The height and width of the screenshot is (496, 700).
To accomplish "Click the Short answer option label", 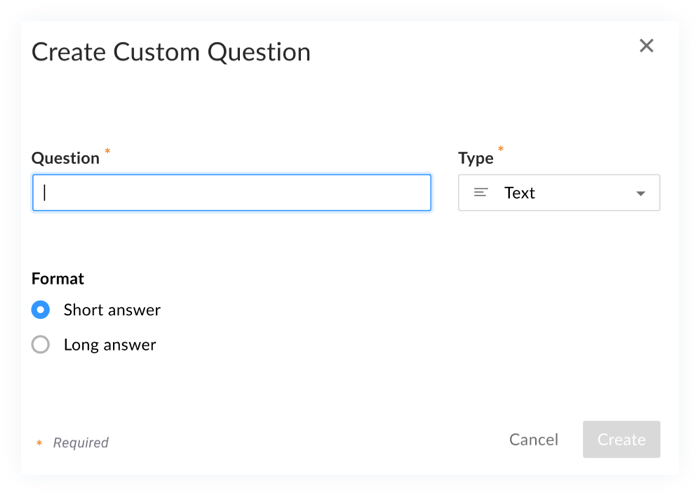I will point(112,310).
